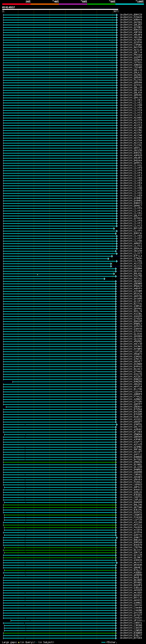Select label UniRef100_Q1EPF8
Screen dimensions: 146x644
click(131, 58)
